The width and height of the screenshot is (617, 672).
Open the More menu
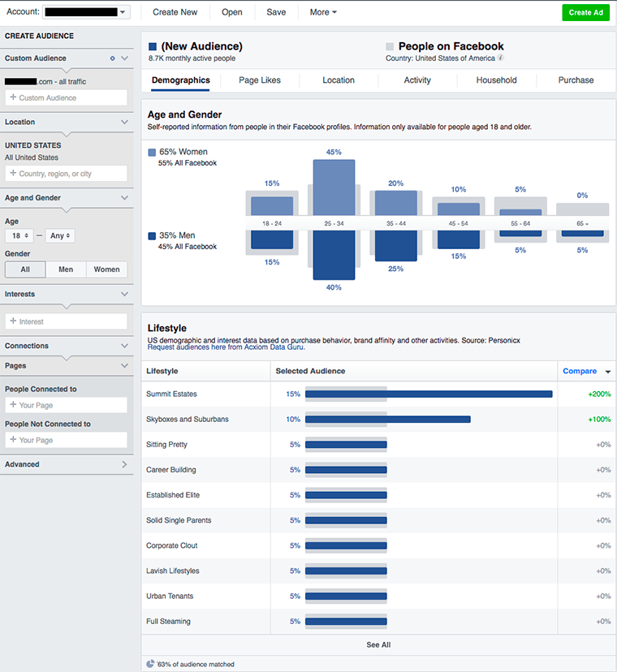[323, 12]
